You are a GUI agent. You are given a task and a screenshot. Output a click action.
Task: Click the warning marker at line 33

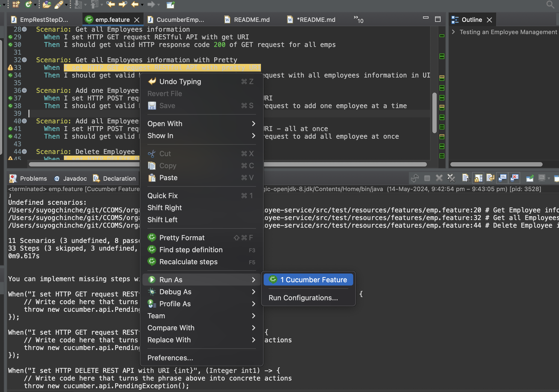click(x=10, y=67)
